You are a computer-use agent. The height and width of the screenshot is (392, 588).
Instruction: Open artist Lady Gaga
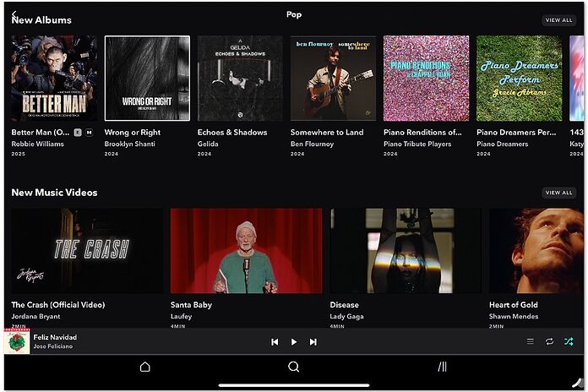point(347,317)
